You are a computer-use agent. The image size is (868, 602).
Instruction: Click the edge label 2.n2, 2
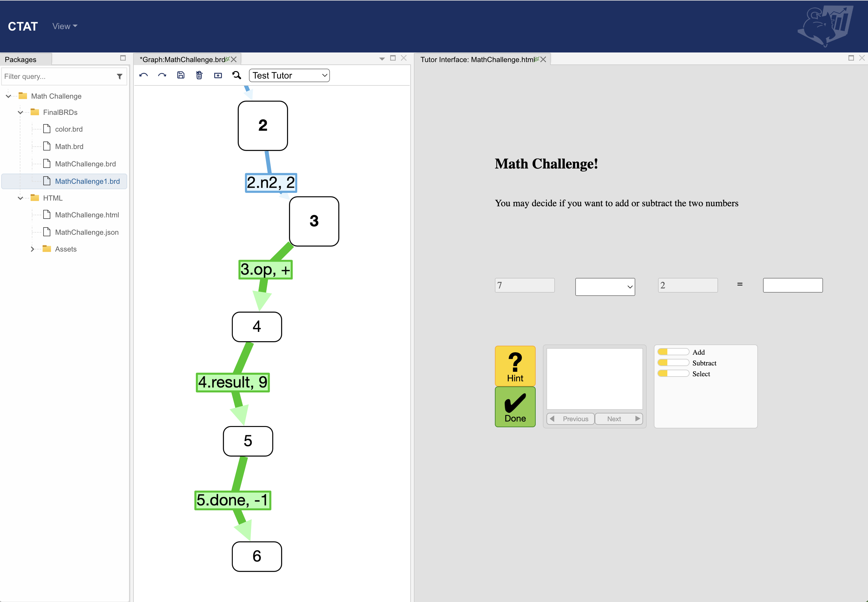[x=271, y=183]
